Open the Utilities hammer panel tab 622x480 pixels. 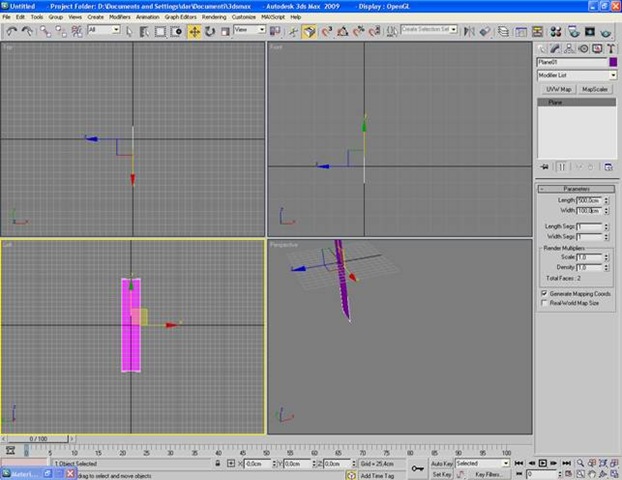tap(611, 48)
